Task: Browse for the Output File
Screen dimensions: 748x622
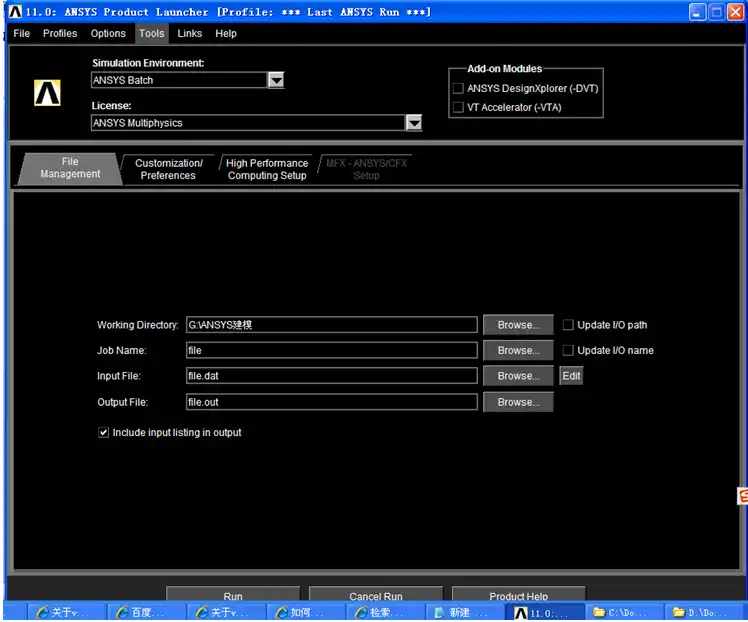Action: (x=519, y=402)
